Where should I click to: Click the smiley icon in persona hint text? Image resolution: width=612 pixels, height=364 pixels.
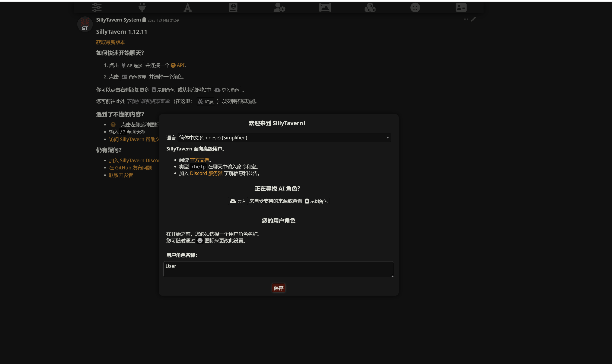[x=200, y=241]
